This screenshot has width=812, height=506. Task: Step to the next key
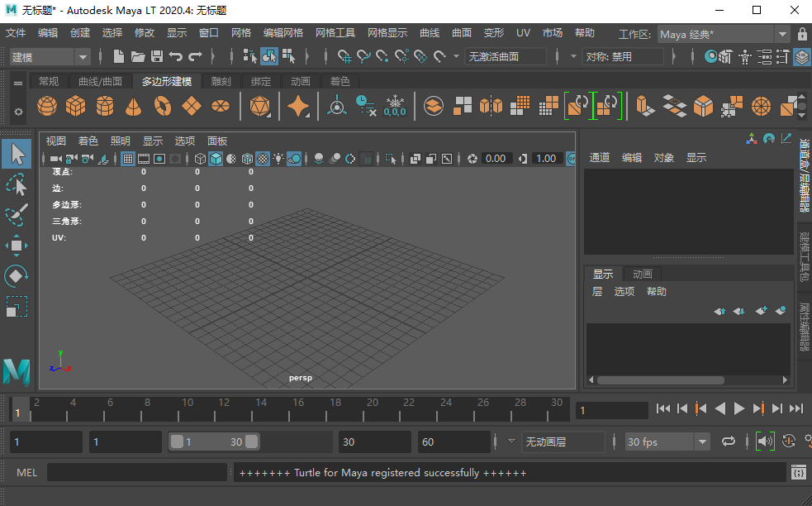tap(758, 408)
